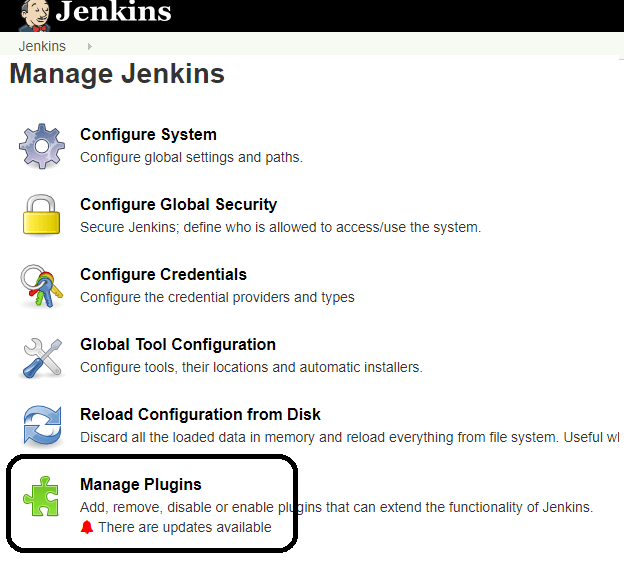The width and height of the screenshot is (624, 563).
Task: Open the Configure System link
Action: pos(148,135)
